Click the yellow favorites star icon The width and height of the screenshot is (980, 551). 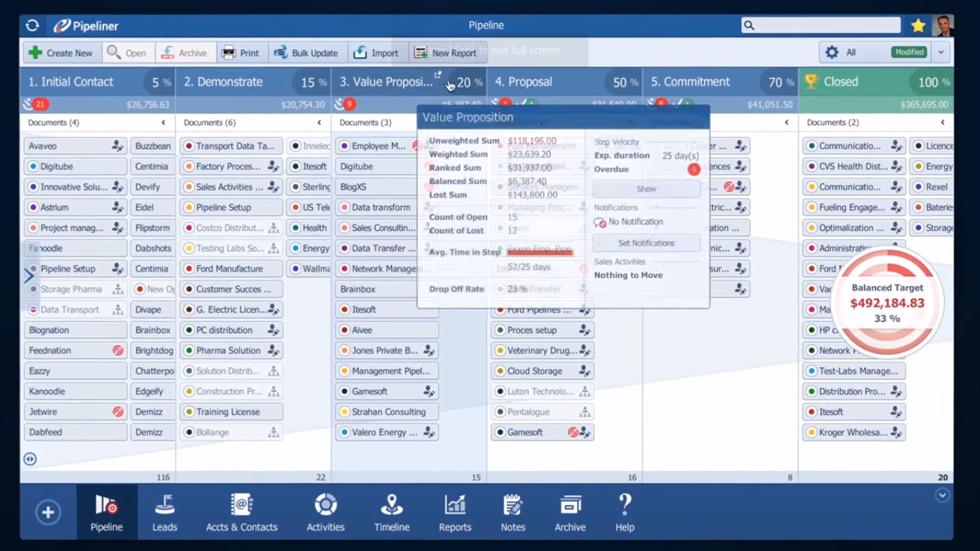pyautogui.click(x=918, y=26)
